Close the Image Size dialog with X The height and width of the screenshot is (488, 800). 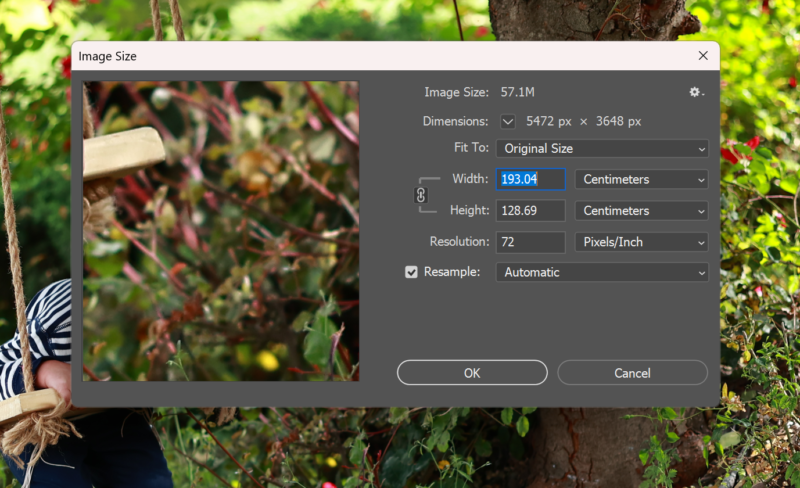point(703,56)
